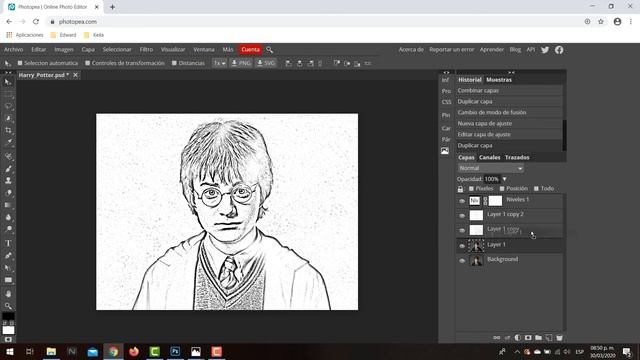Select the Gradient tool
Viewport: 640px width, 360px height.
coord(8,205)
